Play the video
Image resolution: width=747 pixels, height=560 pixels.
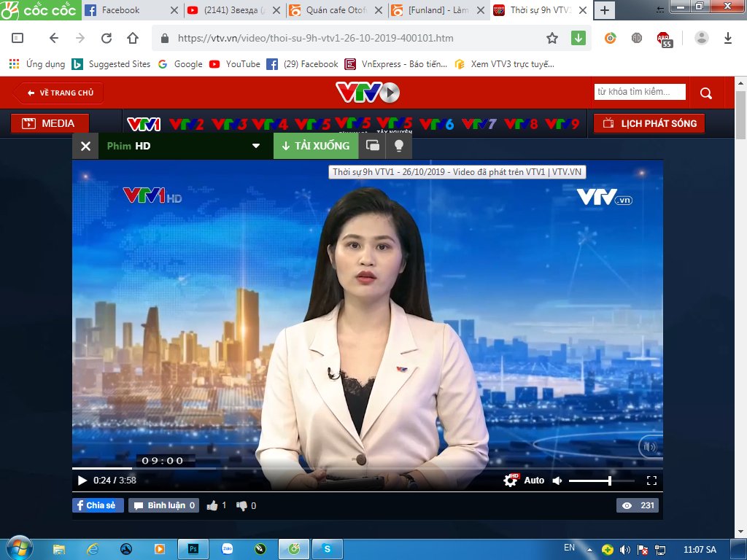click(x=82, y=481)
